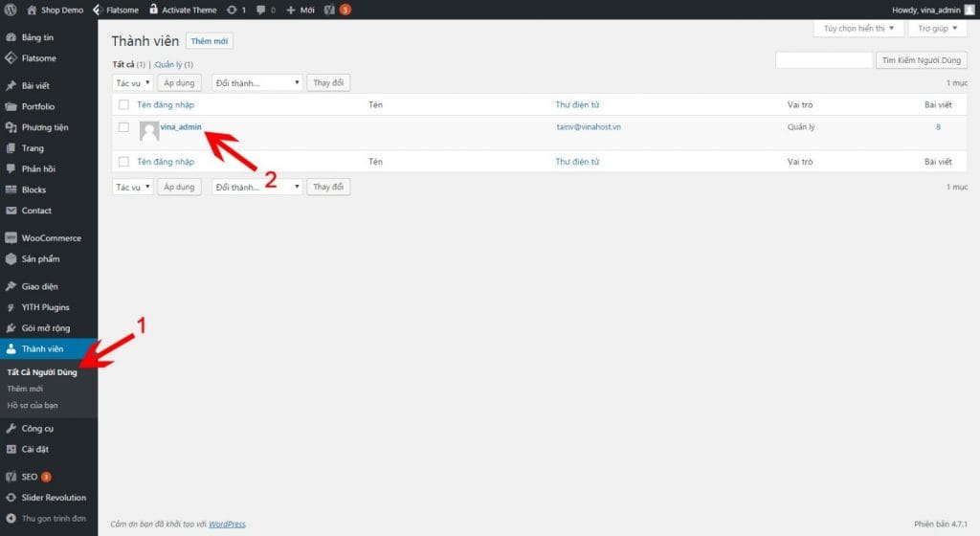980x536 pixels.
Task: Click the top Áp dụng button
Action: (x=179, y=83)
